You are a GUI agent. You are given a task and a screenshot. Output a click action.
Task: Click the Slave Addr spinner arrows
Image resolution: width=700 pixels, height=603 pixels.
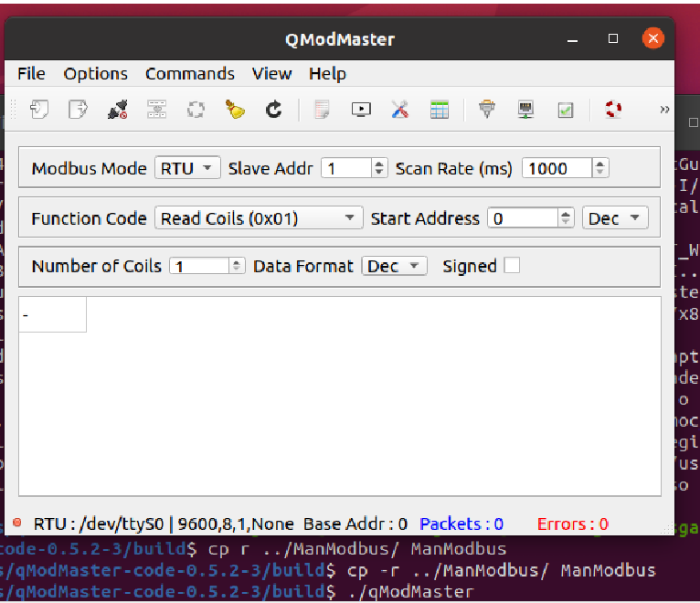(379, 168)
